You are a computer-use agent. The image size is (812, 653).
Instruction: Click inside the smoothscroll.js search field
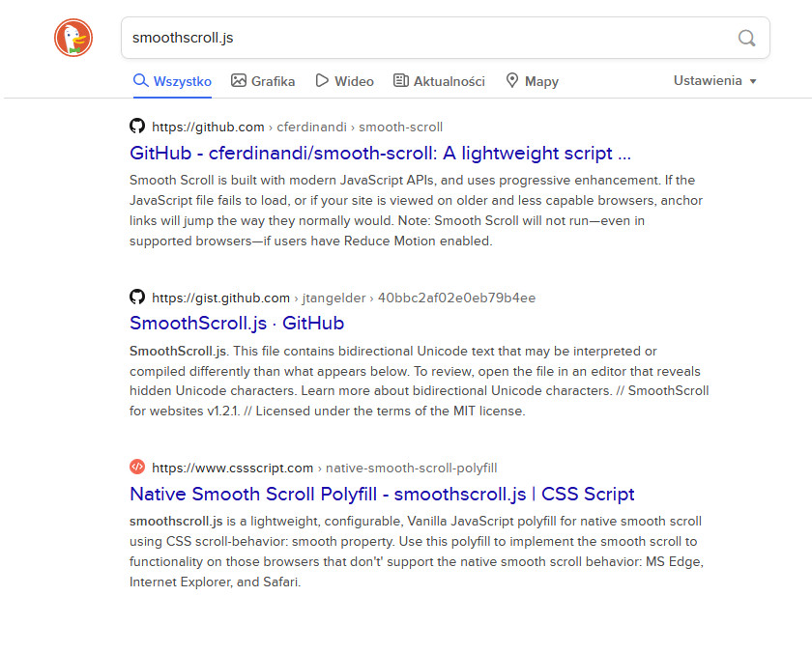click(425, 38)
